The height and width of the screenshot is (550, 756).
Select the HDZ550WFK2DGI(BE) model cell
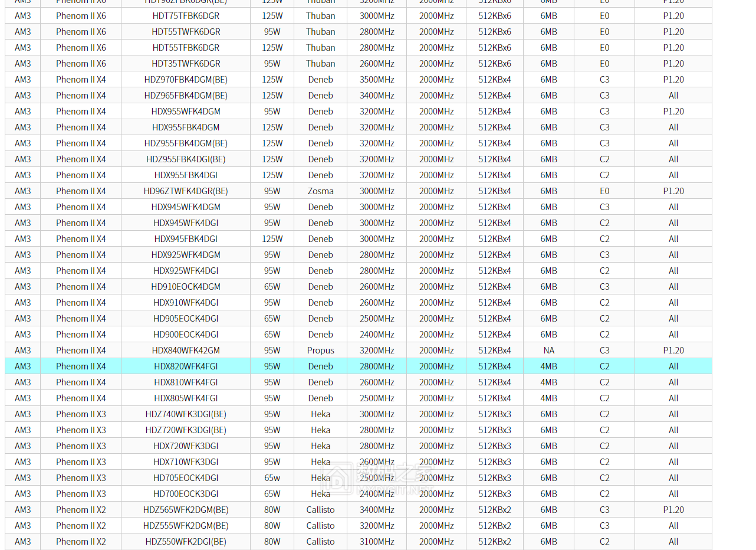[x=186, y=542]
